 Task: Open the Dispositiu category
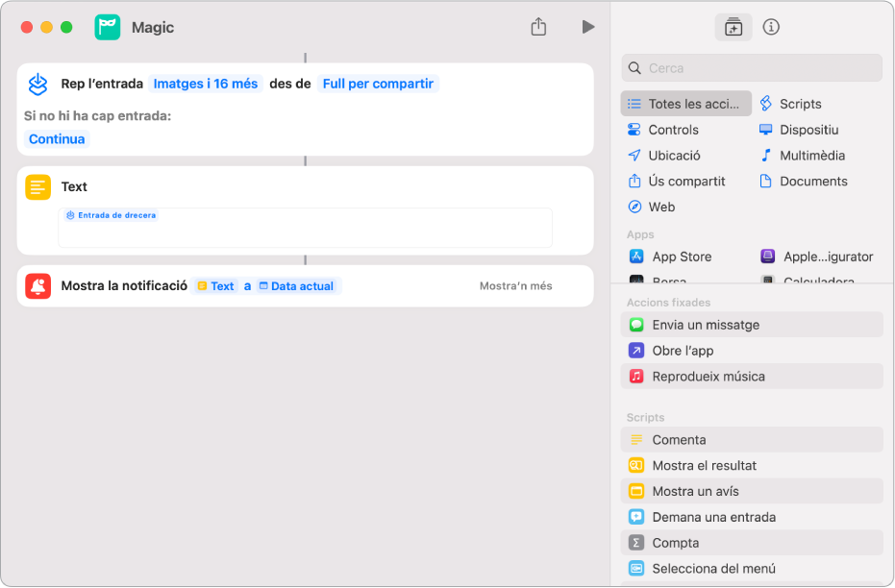click(799, 130)
